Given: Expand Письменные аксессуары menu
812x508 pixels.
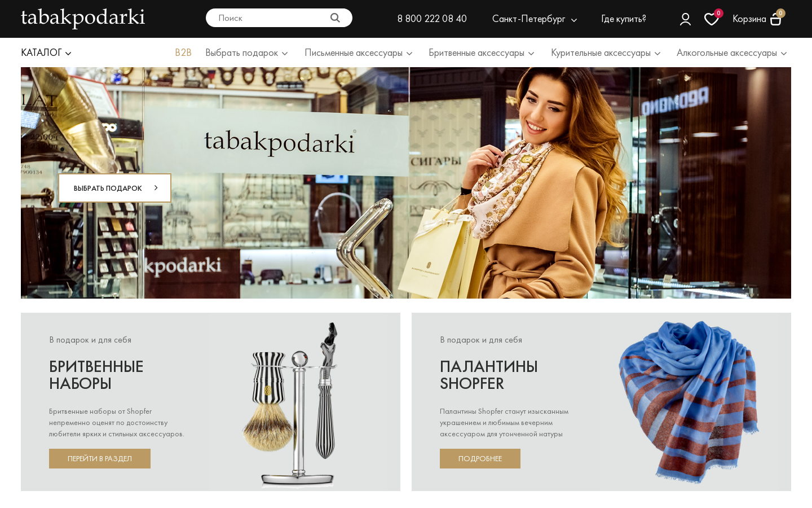Looking at the screenshot, I should [x=359, y=53].
